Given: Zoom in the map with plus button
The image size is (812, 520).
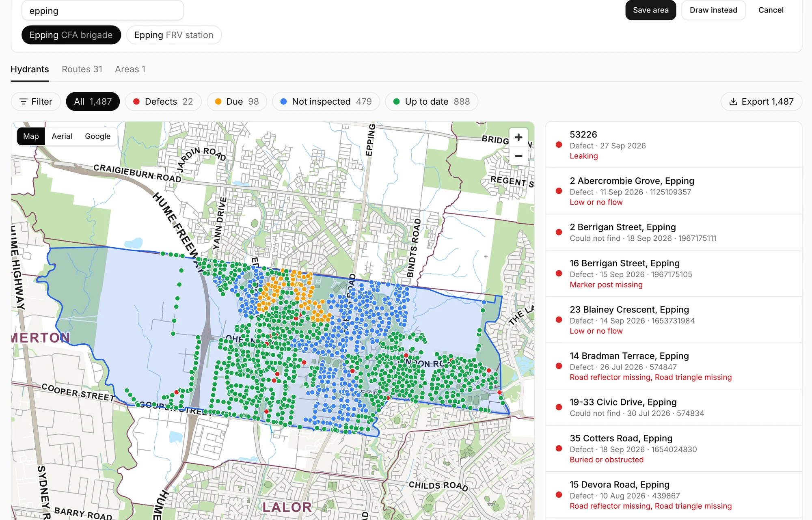Looking at the screenshot, I should click(518, 138).
